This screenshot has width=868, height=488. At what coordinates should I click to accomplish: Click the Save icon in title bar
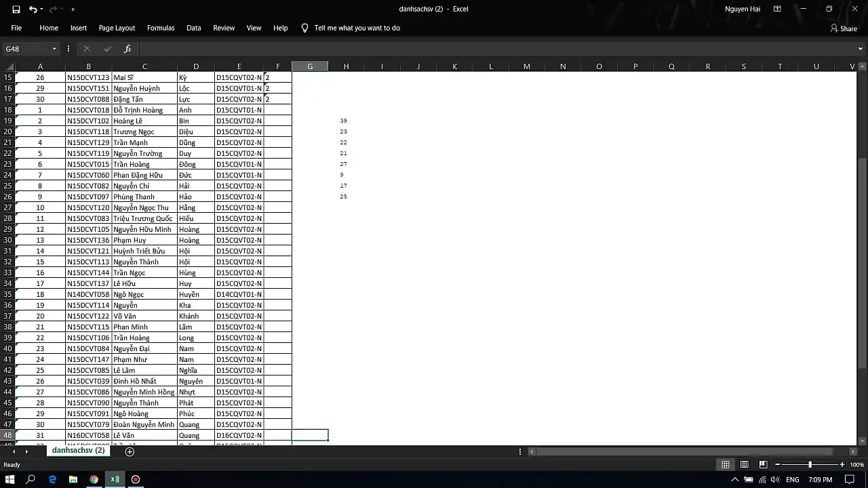point(16,9)
